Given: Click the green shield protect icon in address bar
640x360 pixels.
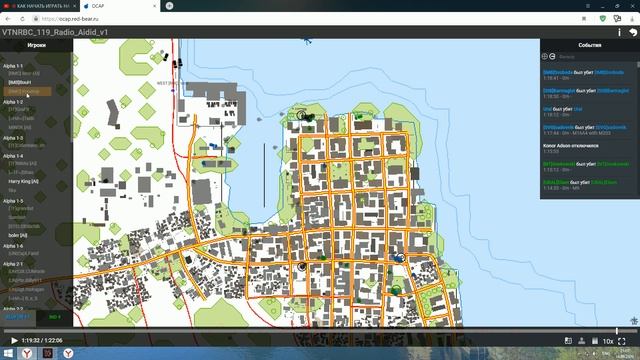Looking at the screenshot, I should [x=602, y=19].
